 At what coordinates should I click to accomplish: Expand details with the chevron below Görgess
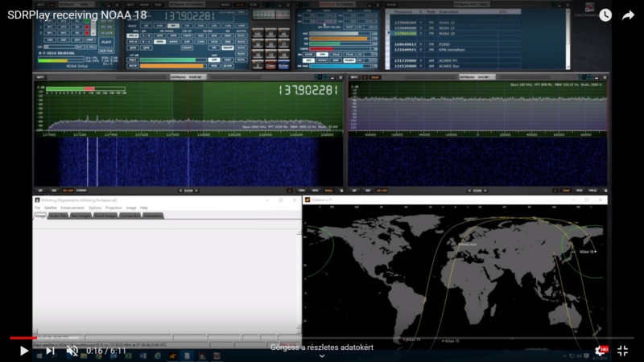click(x=322, y=356)
